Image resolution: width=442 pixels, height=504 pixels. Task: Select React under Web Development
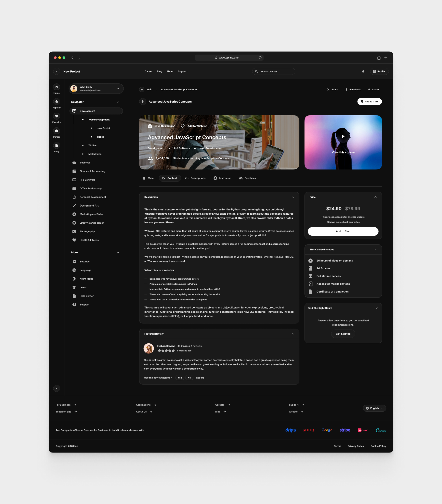[x=100, y=137]
